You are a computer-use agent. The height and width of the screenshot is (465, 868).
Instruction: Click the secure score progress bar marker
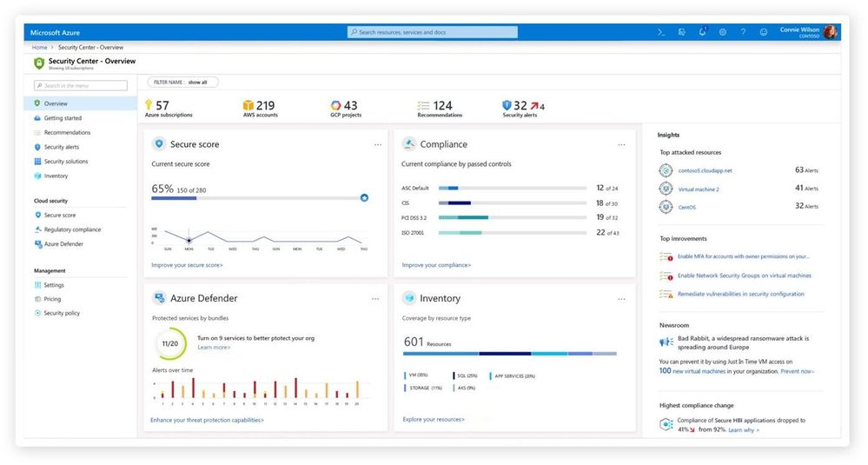coord(364,197)
